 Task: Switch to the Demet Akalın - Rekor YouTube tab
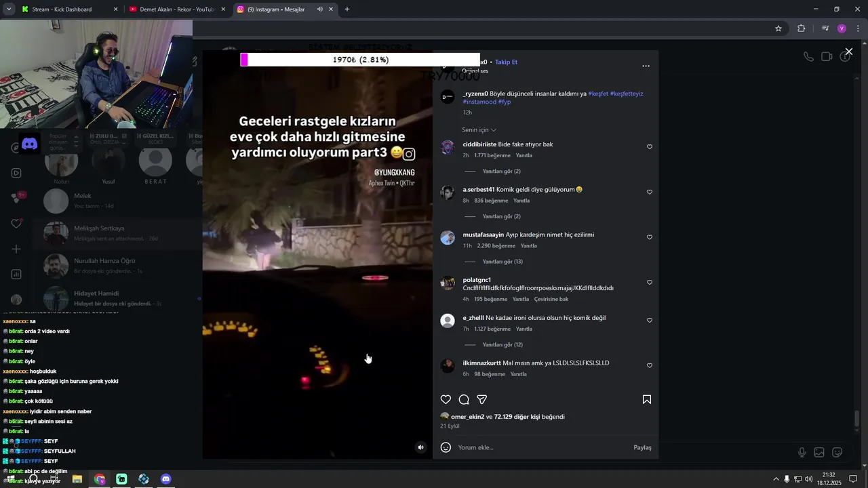177,9
